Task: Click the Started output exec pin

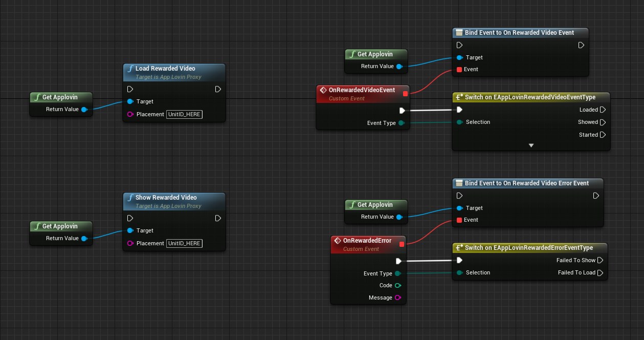Action: pyautogui.click(x=603, y=135)
